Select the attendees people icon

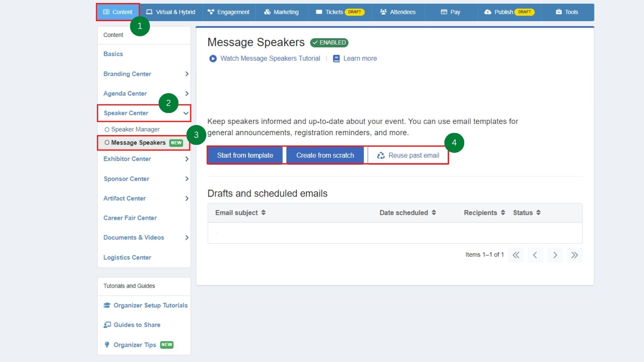pyautogui.click(x=383, y=11)
